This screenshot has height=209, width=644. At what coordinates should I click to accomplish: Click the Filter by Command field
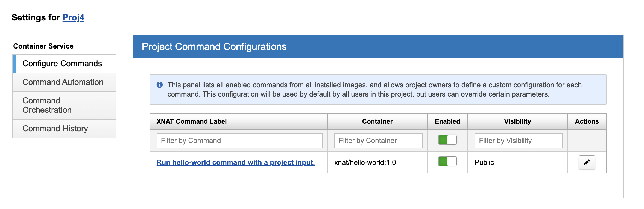239,141
